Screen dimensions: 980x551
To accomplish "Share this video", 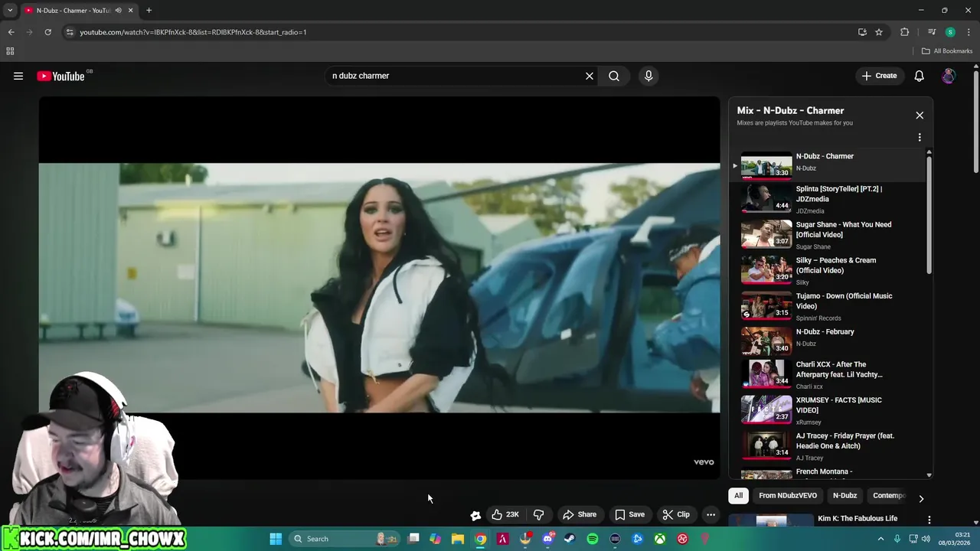I will [580, 514].
